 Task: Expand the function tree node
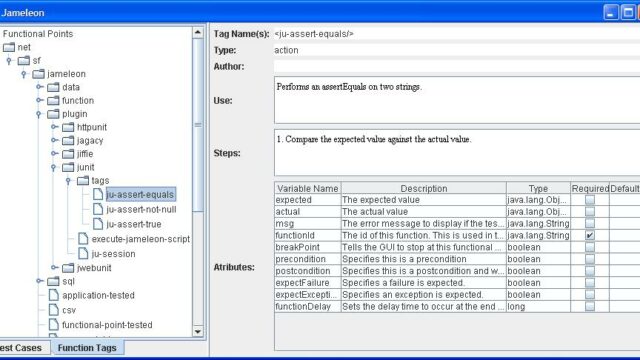pos(39,100)
